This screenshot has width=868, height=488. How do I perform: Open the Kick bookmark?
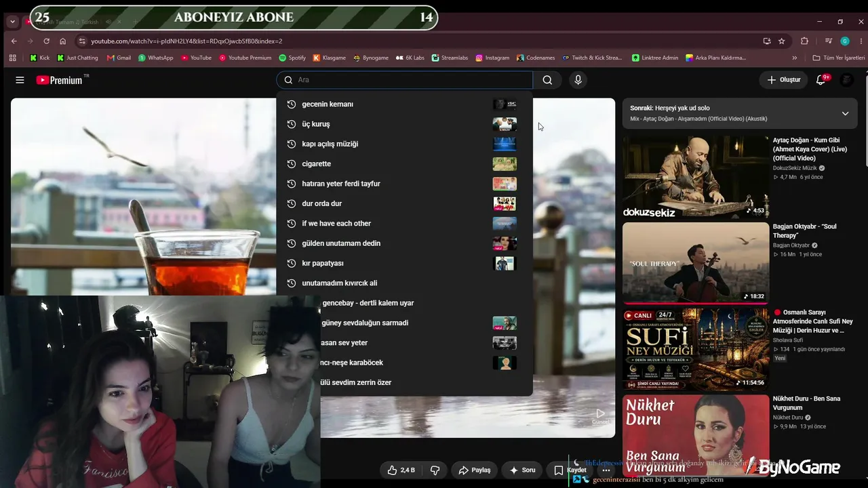click(x=39, y=58)
